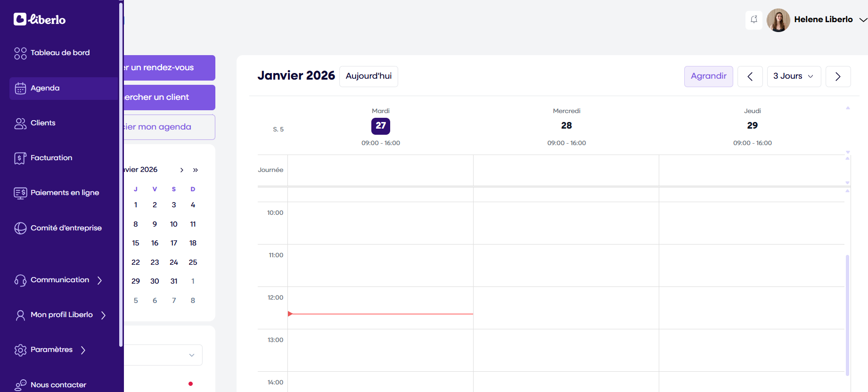
Task: Click the Liberlo logo
Action: click(x=40, y=19)
